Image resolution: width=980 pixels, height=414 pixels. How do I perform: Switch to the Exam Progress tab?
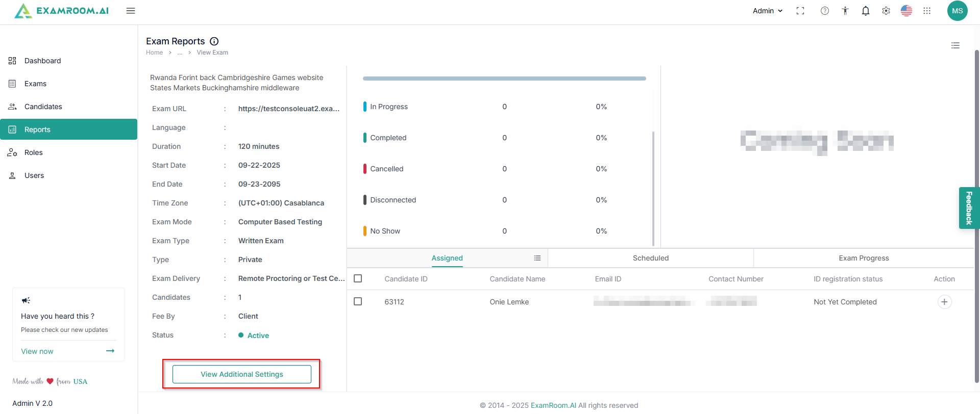pyautogui.click(x=864, y=258)
